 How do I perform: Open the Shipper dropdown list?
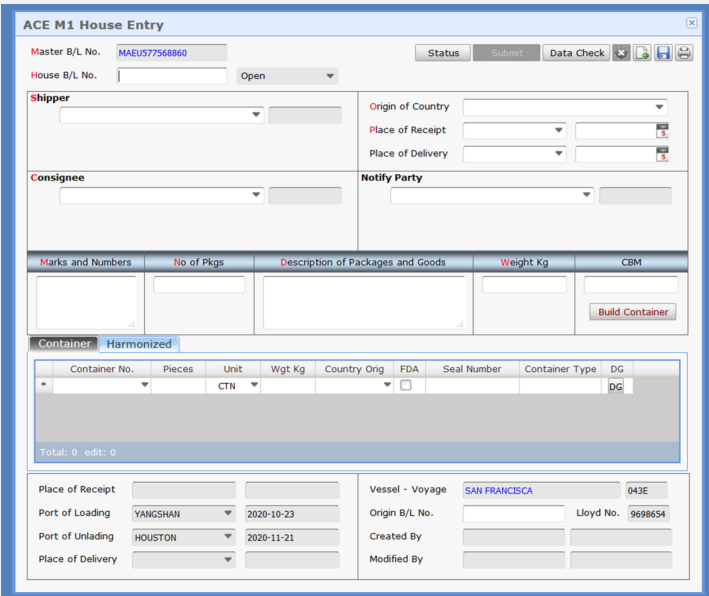(x=256, y=115)
